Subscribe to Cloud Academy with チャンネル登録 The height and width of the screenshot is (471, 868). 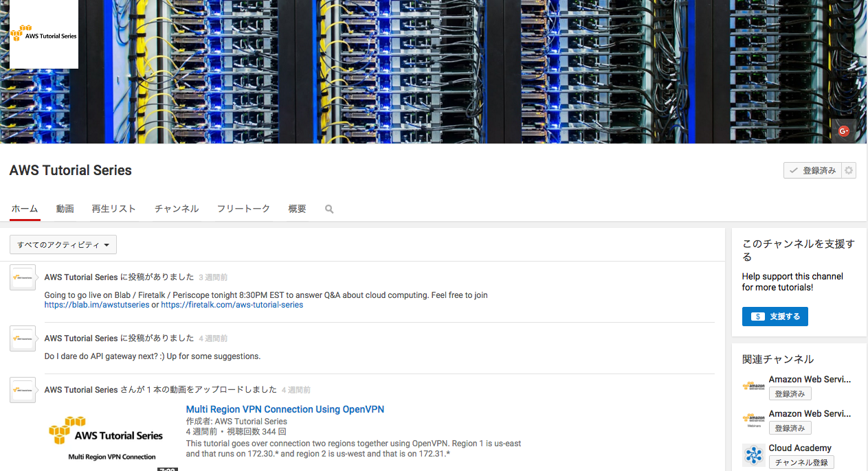(801, 463)
